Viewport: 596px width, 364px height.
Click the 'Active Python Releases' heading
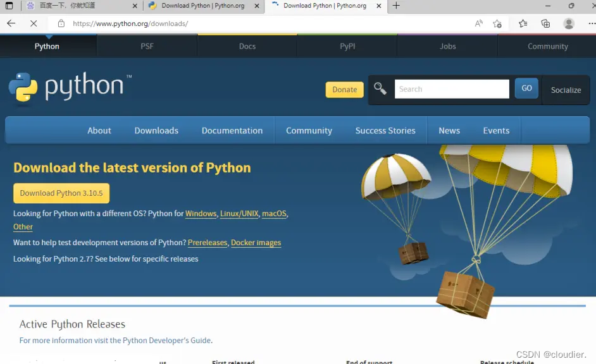click(72, 324)
